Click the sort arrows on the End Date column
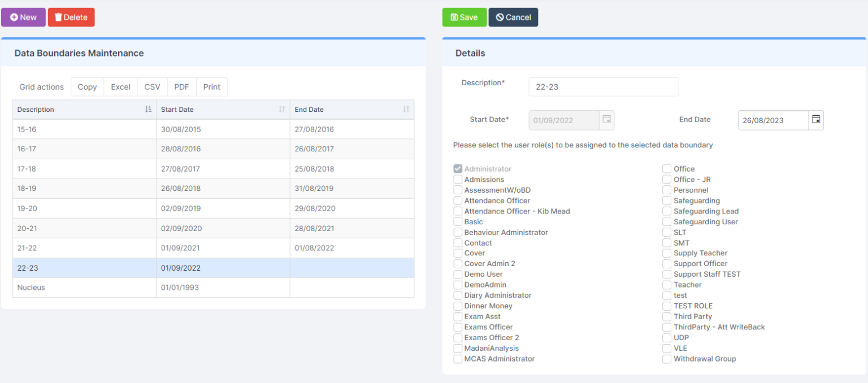Viewport: 868px width, 383px height. (x=406, y=109)
